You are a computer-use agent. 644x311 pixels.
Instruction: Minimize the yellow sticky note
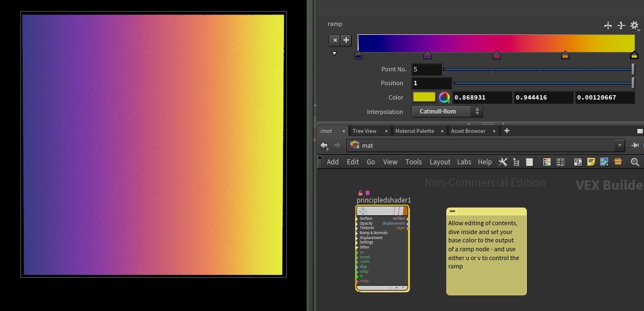coord(452,211)
